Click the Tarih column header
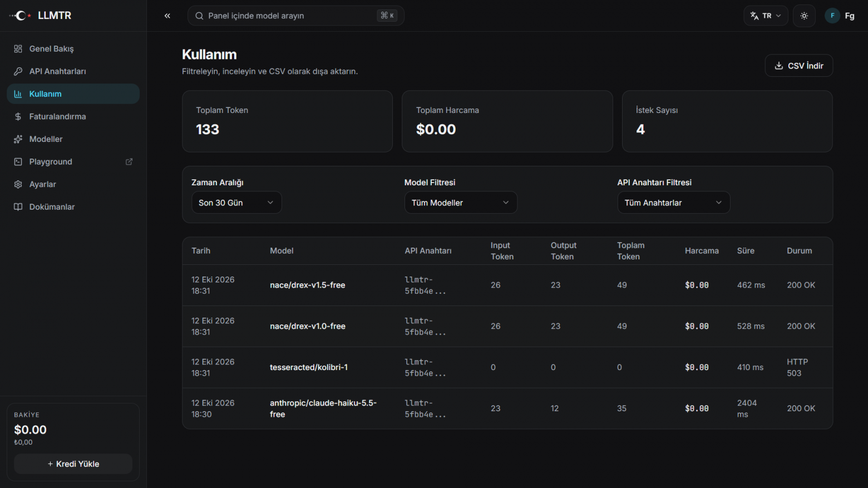Image resolution: width=868 pixels, height=488 pixels. pos(201,251)
